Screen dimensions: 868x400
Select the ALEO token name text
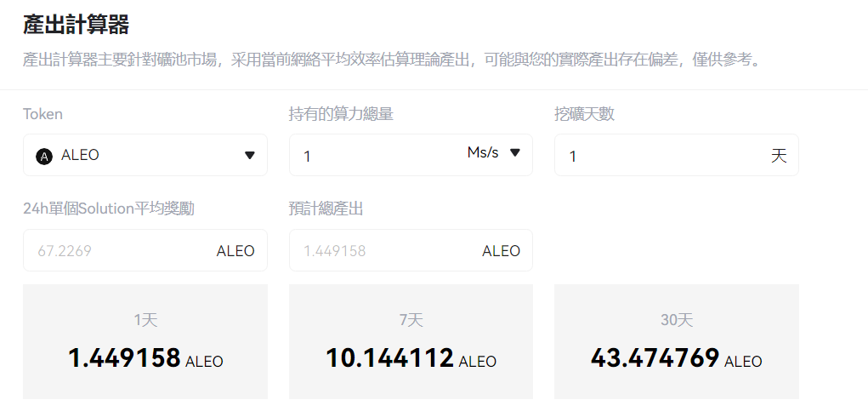(81, 156)
